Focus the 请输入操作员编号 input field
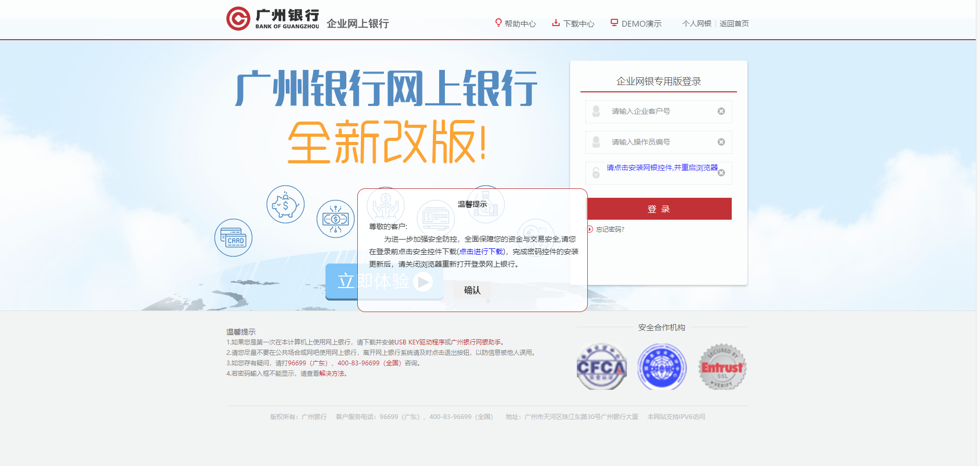Viewport: 980px width, 466px height. pos(658,142)
